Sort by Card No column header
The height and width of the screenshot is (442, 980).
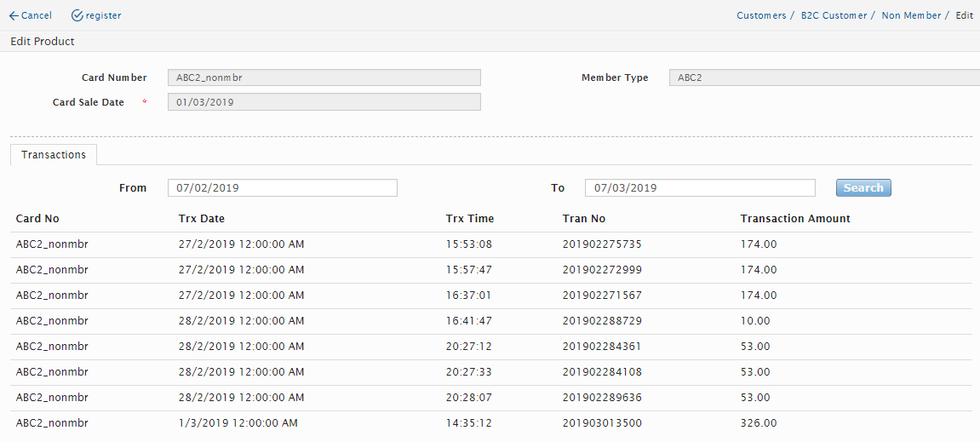point(37,219)
